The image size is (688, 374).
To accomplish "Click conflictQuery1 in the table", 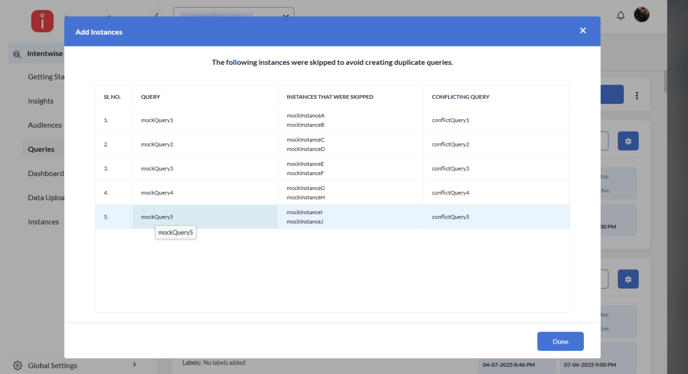I will tap(450, 120).
